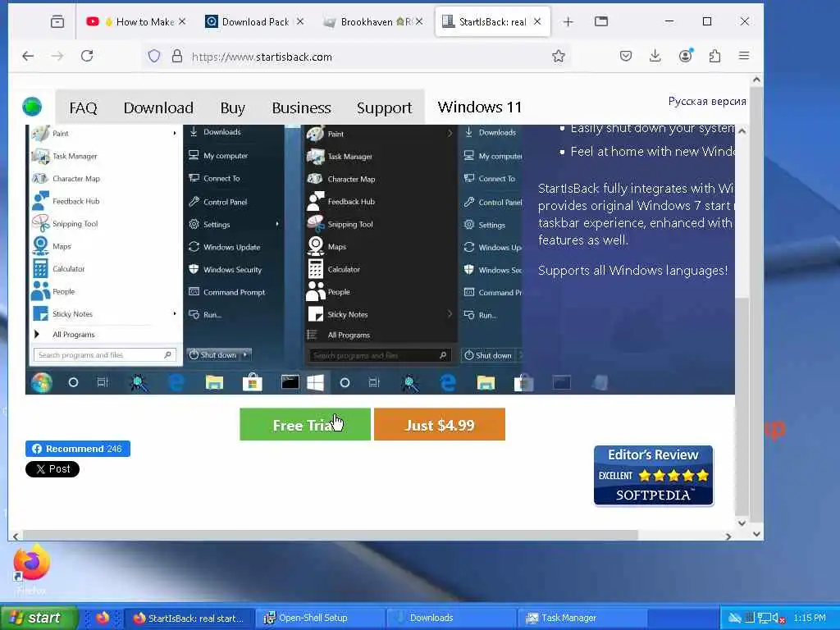This screenshot has width=840, height=630.
Task: Open the Buy menu item
Action: pyautogui.click(x=232, y=107)
